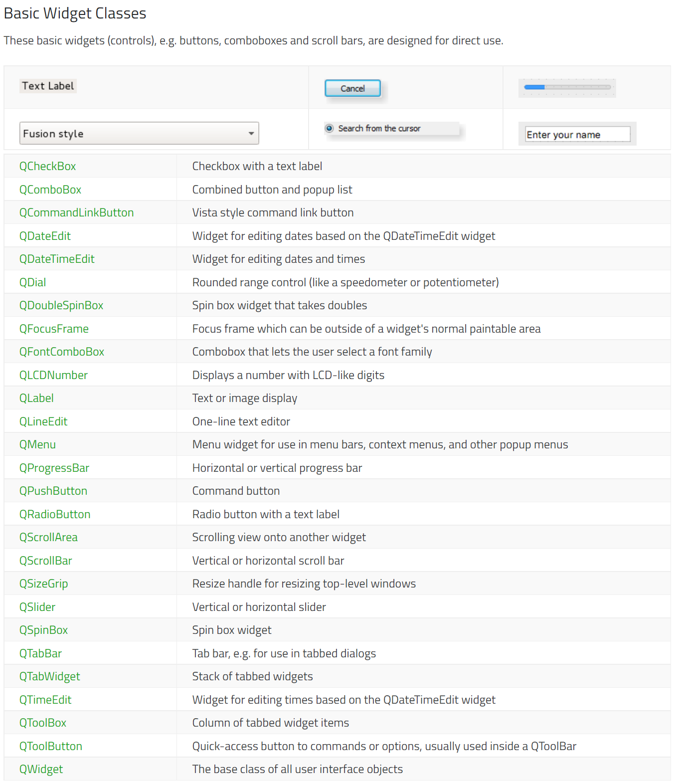
Task: Follow the QCommandLinkButton link
Action: click(76, 212)
